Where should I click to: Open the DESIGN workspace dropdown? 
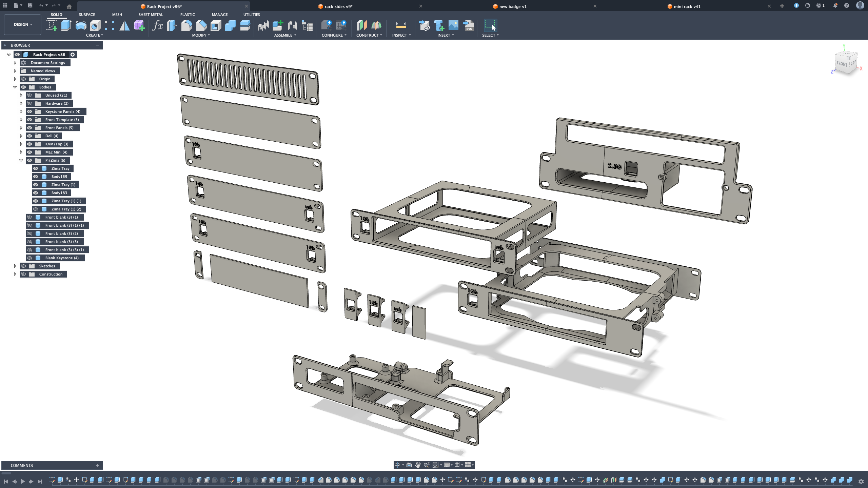(x=23, y=24)
